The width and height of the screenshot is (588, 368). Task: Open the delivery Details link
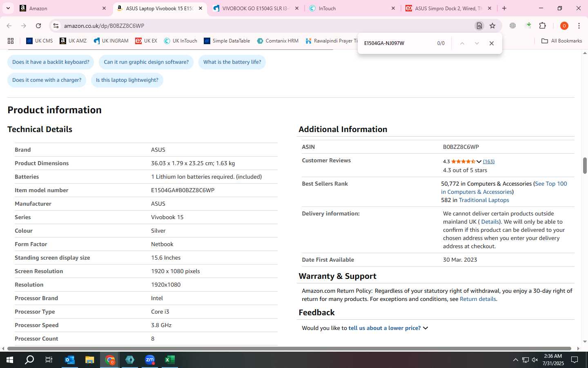point(490,222)
